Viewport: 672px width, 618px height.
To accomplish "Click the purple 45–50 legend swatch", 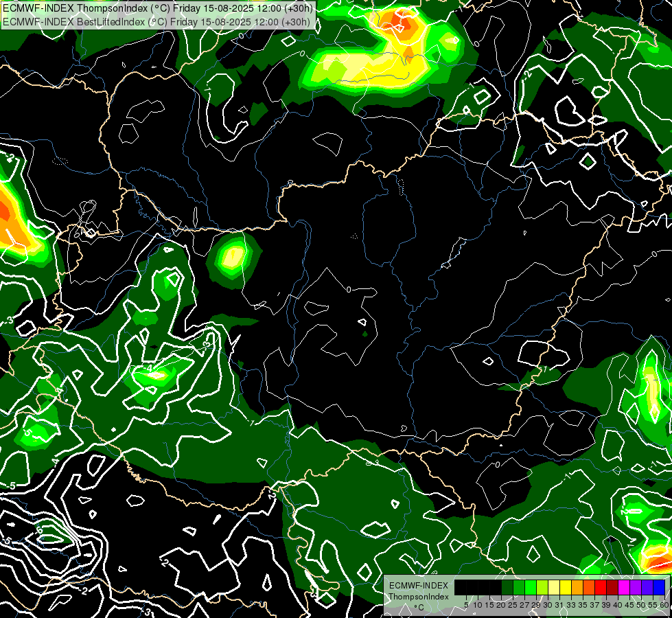I will click(x=636, y=588).
